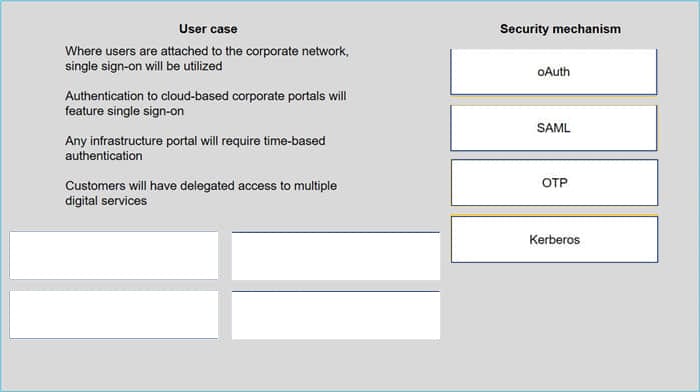Screen dimensions: 700x392
Task: Select the customers delegated access user case
Action: pos(201,193)
